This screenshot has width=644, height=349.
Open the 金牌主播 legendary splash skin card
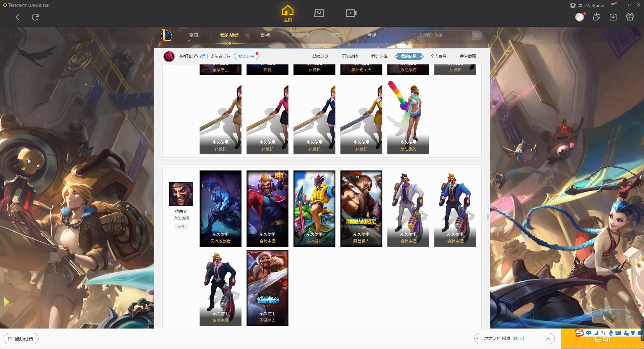click(267, 208)
